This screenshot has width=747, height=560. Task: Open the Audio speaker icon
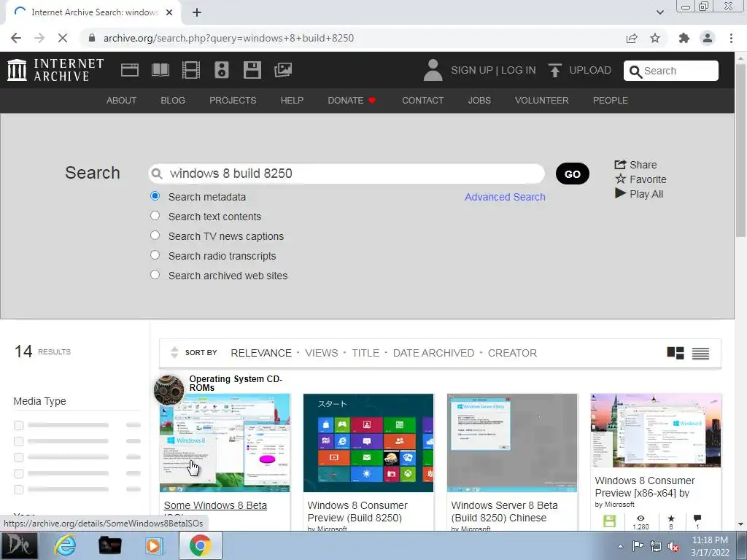tap(222, 70)
